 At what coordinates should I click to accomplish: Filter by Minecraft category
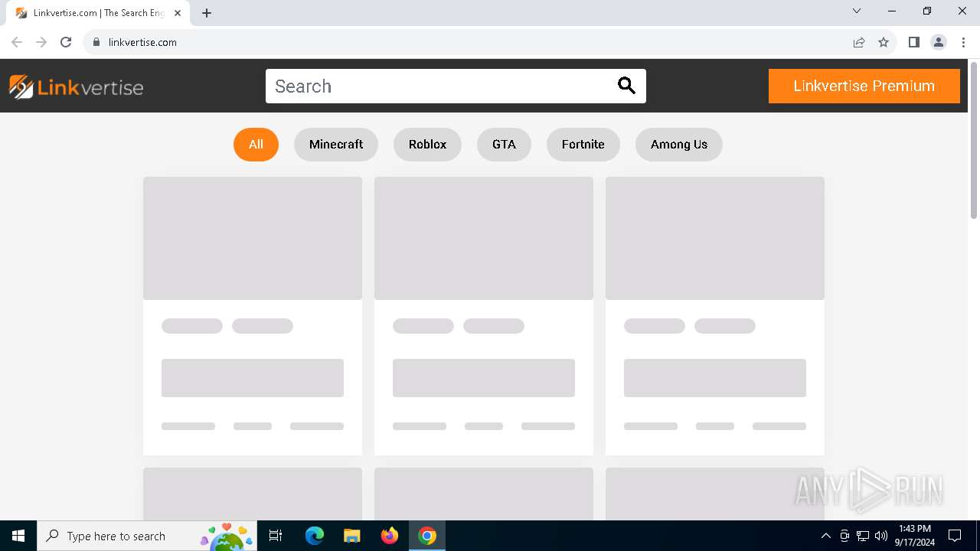click(x=336, y=144)
